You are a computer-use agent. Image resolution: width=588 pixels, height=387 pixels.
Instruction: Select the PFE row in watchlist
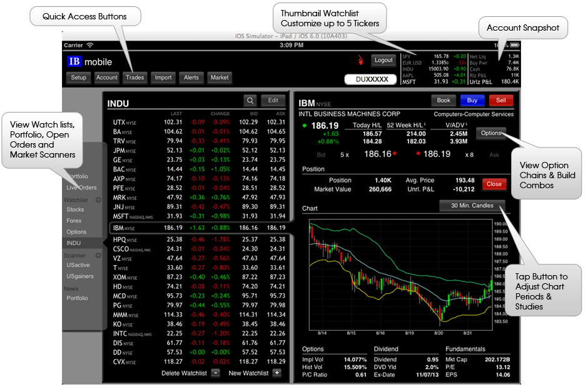coord(199,188)
